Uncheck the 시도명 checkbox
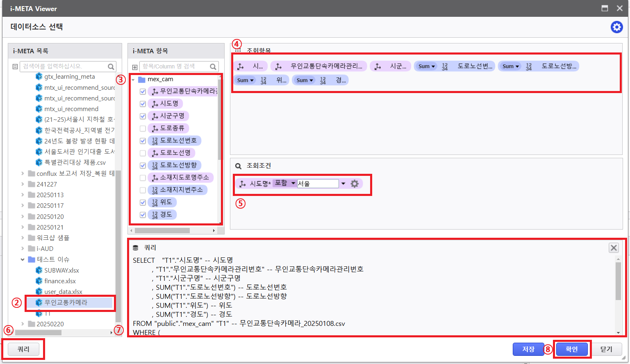Image resolution: width=630 pixels, height=364 pixels. 143,104
